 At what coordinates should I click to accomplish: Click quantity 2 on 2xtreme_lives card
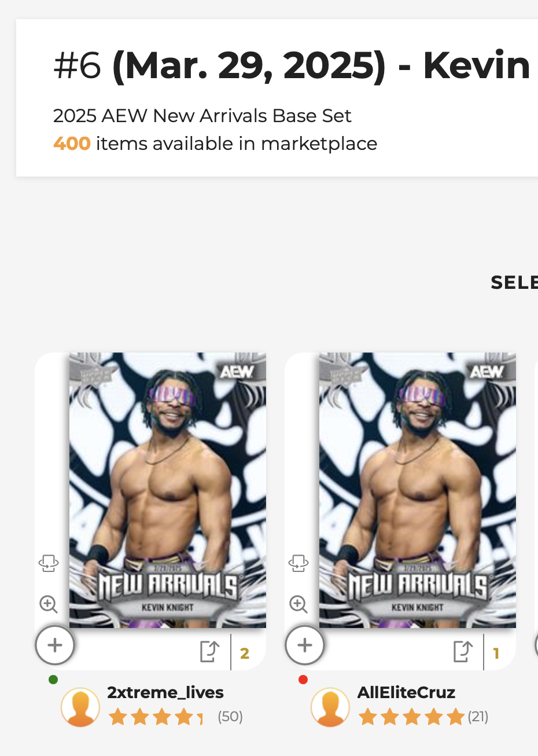[245, 654]
